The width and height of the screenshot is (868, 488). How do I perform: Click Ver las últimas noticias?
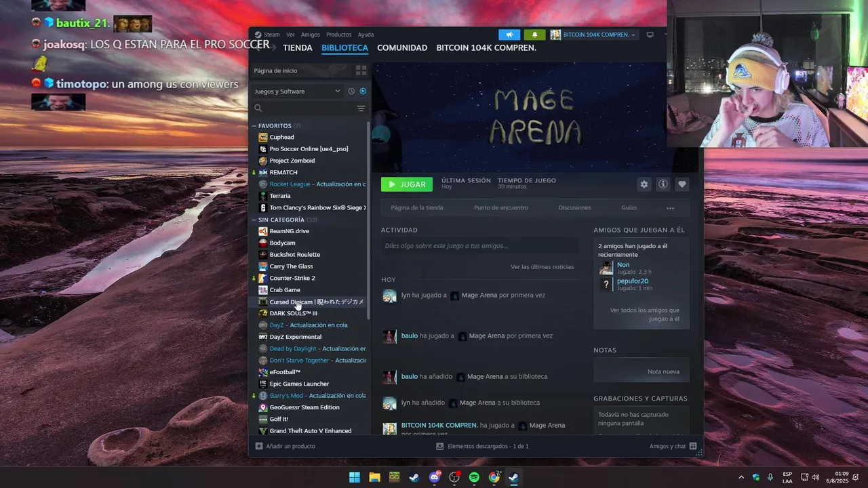(542, 267)
